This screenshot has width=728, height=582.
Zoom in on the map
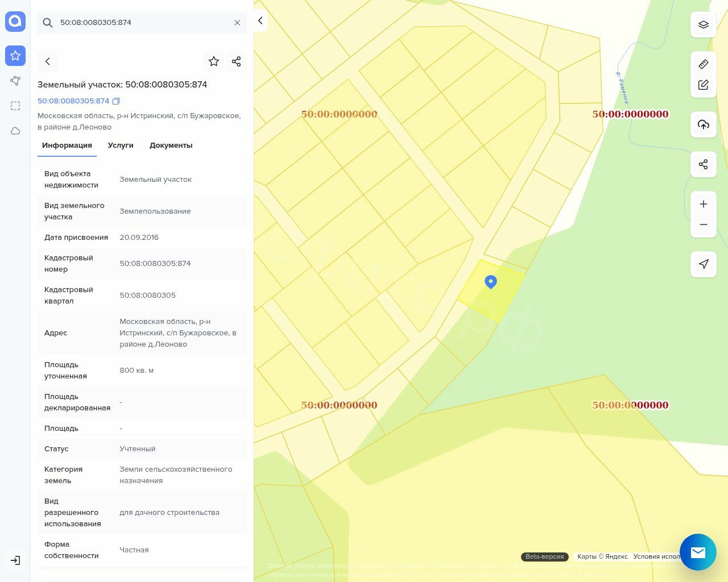click(x=704, y=204)
